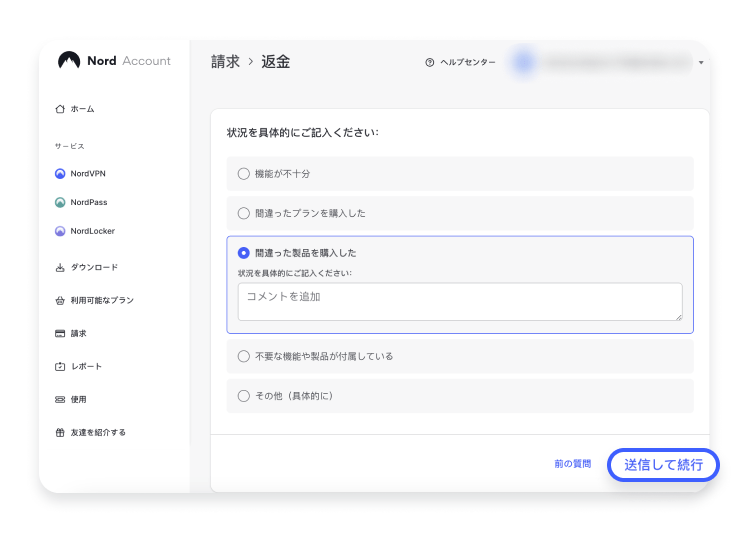Click the 請求 breadcrumb in the header

coord(225,62)
